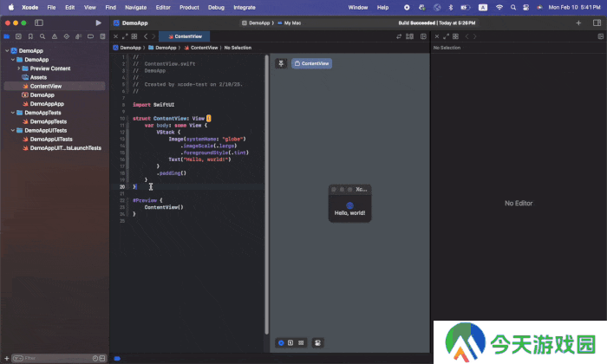Image resolution: width=607 pixels, height=364 pixels.
Task: Open the Debug navigator
Action: pyautogui.click(x=79, y=36)
